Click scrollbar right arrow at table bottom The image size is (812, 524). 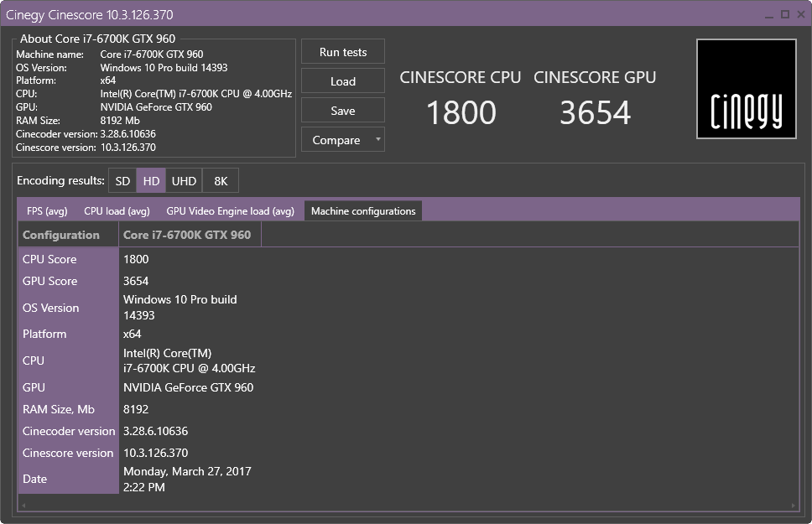tap(793, 506)
